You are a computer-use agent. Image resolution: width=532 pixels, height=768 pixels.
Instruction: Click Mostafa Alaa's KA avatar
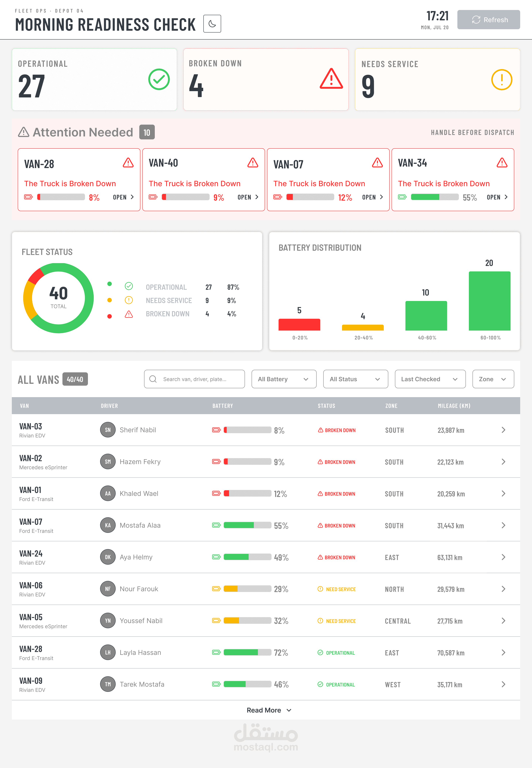(x=108, y=525)
